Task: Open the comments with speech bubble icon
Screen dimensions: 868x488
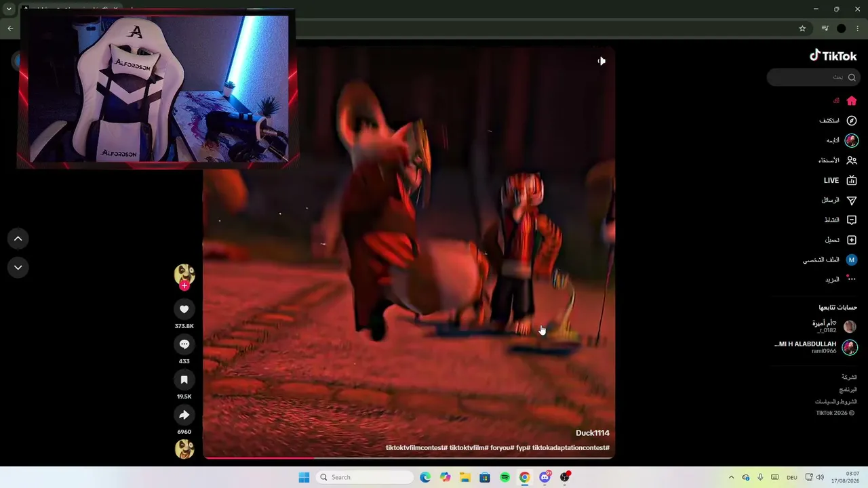Action: (184, 344)
